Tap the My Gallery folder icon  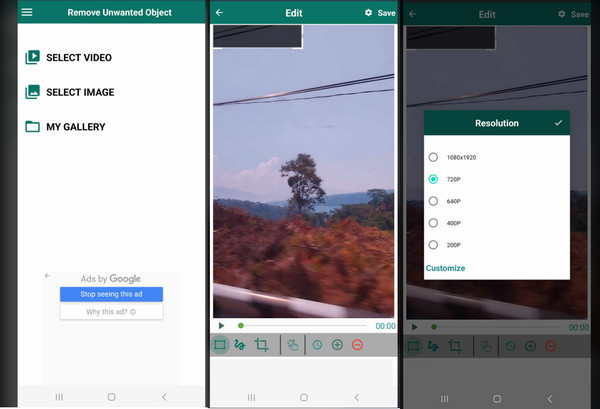coord(33,126)
